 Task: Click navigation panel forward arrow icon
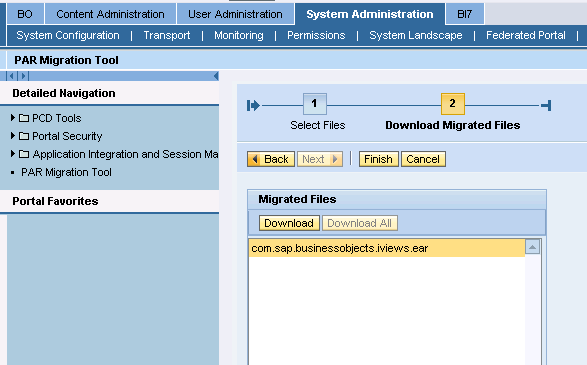(x=23, y=76)
